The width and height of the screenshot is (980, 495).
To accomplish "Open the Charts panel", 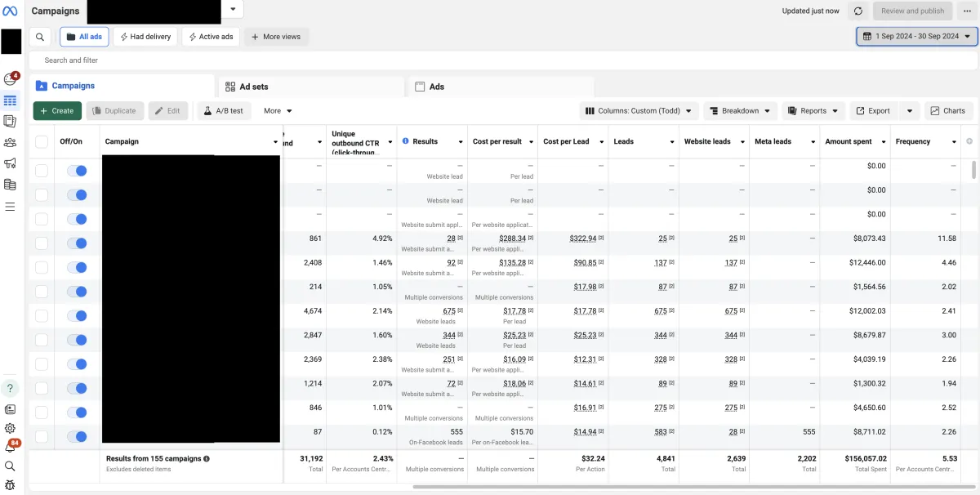I will click(x=947, y=111).
